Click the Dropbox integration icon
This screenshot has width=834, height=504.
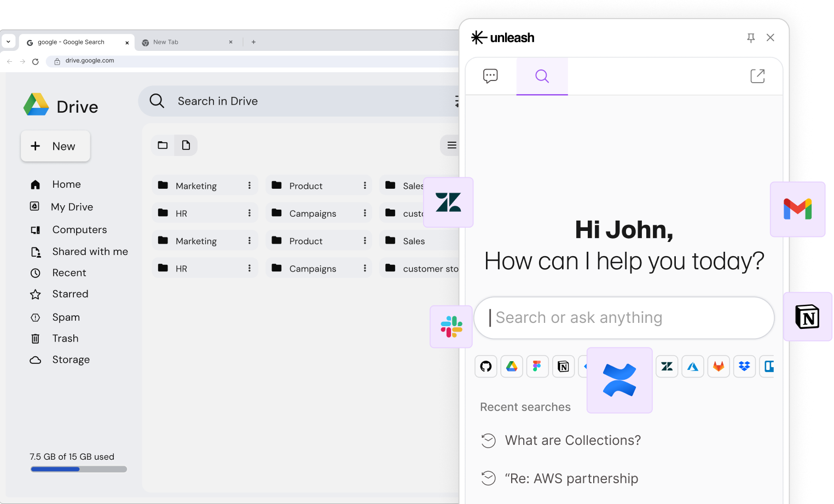(x=744, y=367)
